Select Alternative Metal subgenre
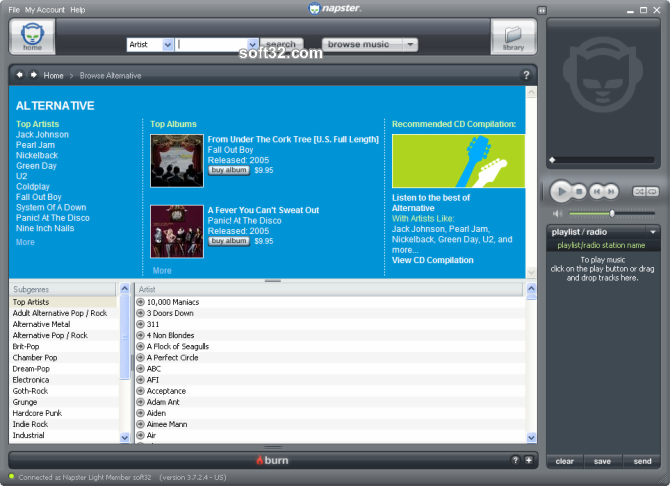The height and width of the screenshot is (486, 670). click(63, 324)
